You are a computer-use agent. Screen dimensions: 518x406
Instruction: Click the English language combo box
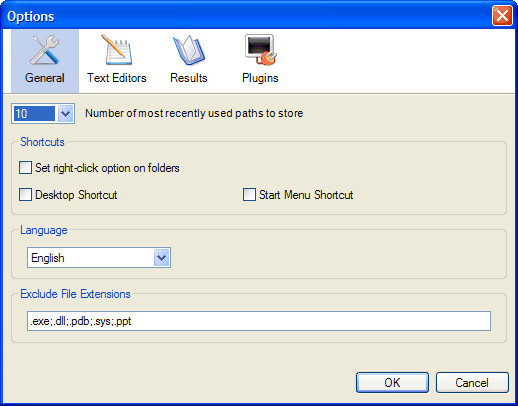click(x=99, y=257)
